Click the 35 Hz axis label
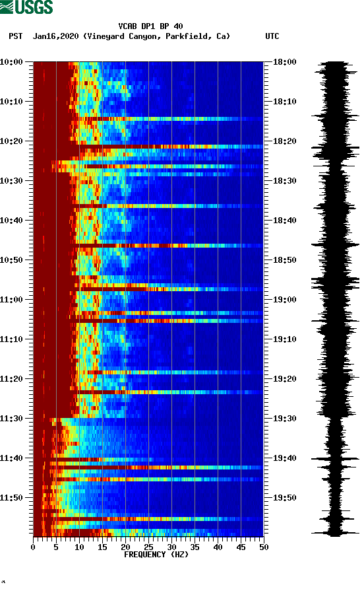Screen dimensions: 364x589 click(195, 547)
